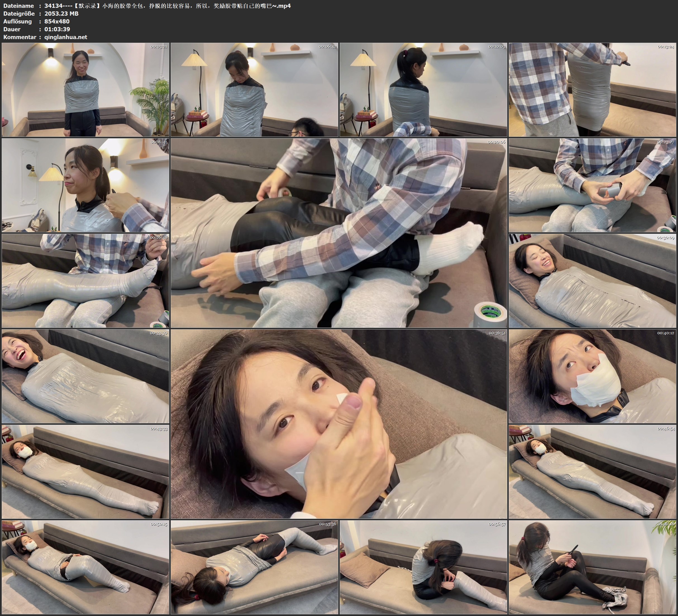Click the thumbnail timestamped 00:03:21

[x=85, y=89]
